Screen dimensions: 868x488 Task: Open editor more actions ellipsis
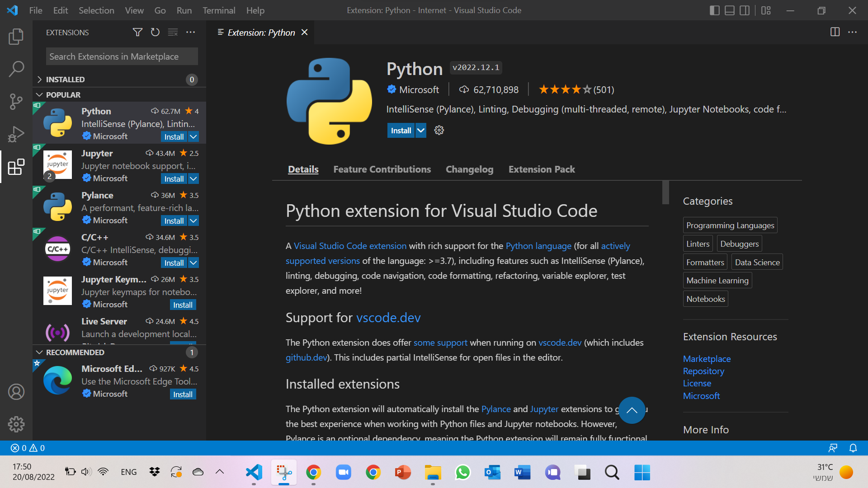853,32
